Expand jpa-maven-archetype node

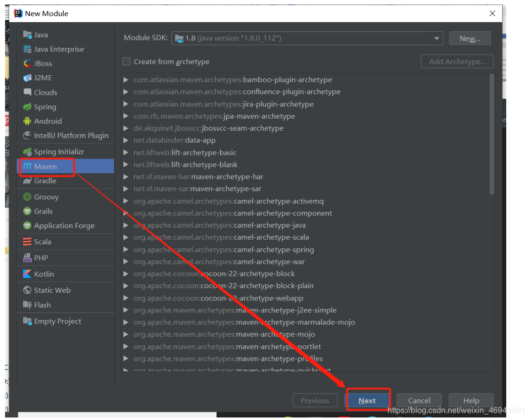click(126, 116)
